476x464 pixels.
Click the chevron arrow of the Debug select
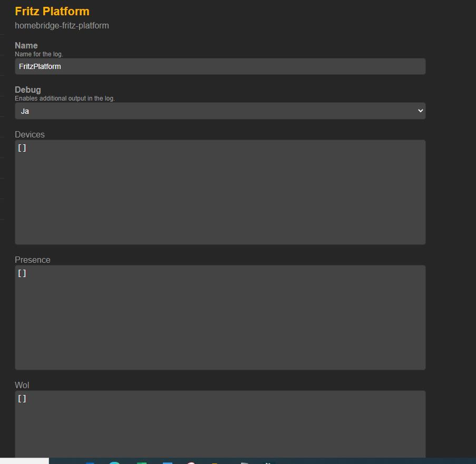click(420, 111)
